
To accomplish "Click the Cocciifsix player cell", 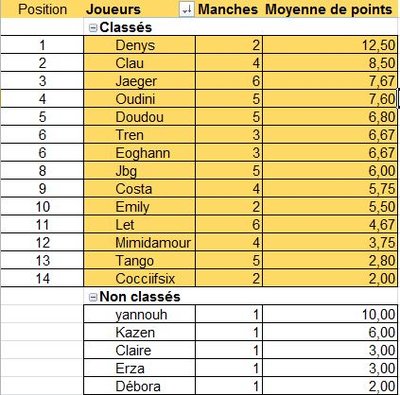I will click(139, 278).
